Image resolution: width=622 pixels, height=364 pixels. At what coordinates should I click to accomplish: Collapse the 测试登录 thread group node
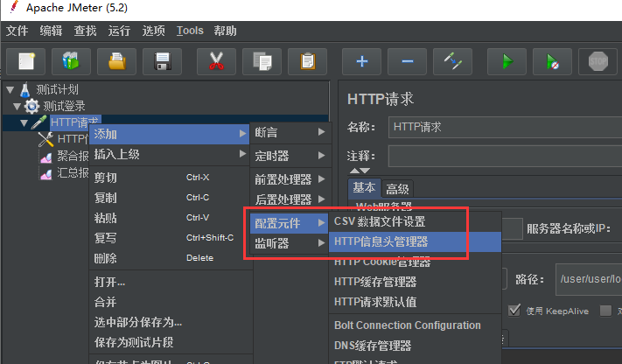(x=17, y=106)
